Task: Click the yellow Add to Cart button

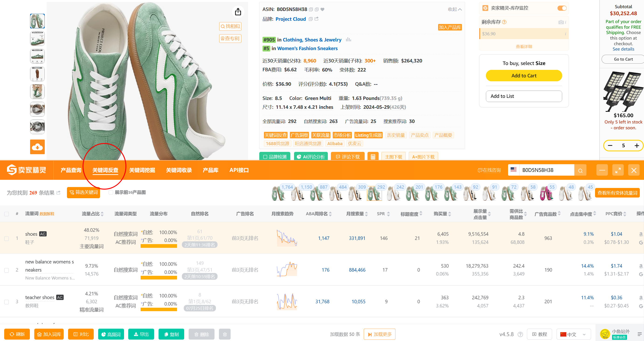Action: point(524,75)
